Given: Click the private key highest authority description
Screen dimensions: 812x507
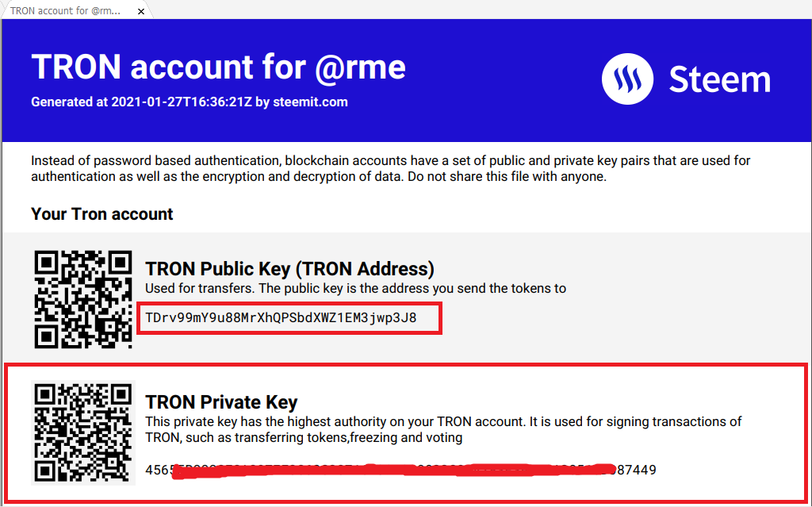Looking at the screenshot, I should (443, 429).
